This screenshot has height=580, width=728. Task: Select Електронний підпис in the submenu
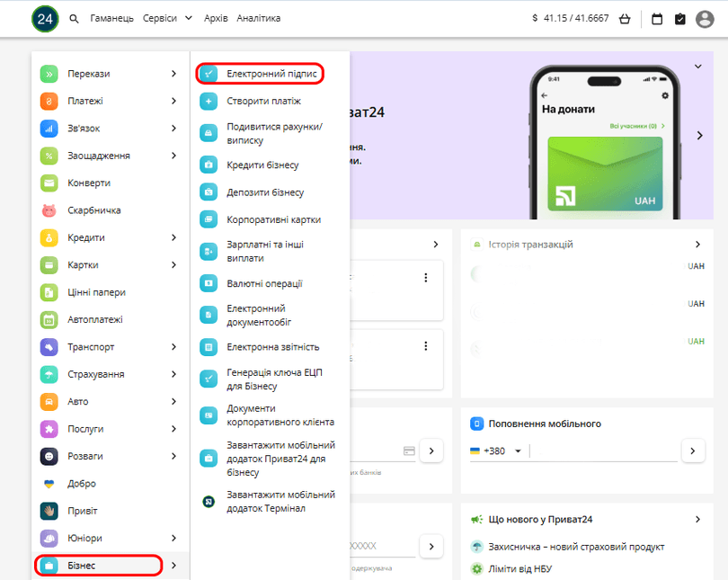pyautogui.click(x=271, y=74)
